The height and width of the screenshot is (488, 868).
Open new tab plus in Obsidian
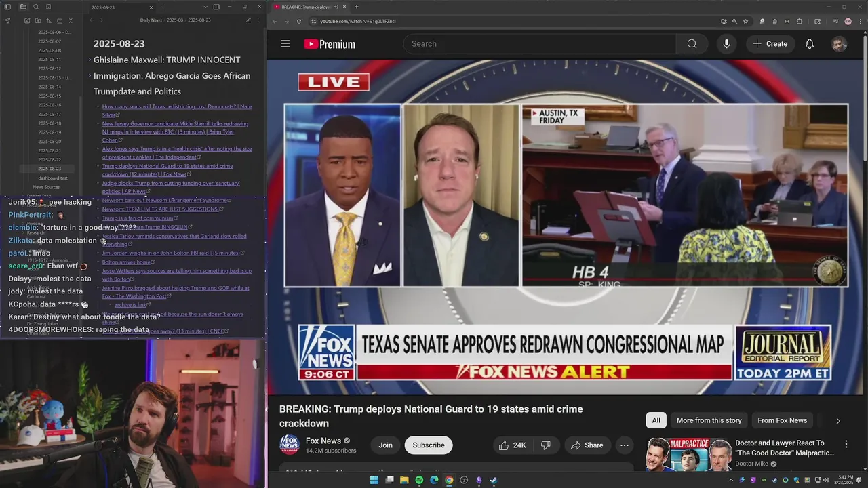coord(163,7)
